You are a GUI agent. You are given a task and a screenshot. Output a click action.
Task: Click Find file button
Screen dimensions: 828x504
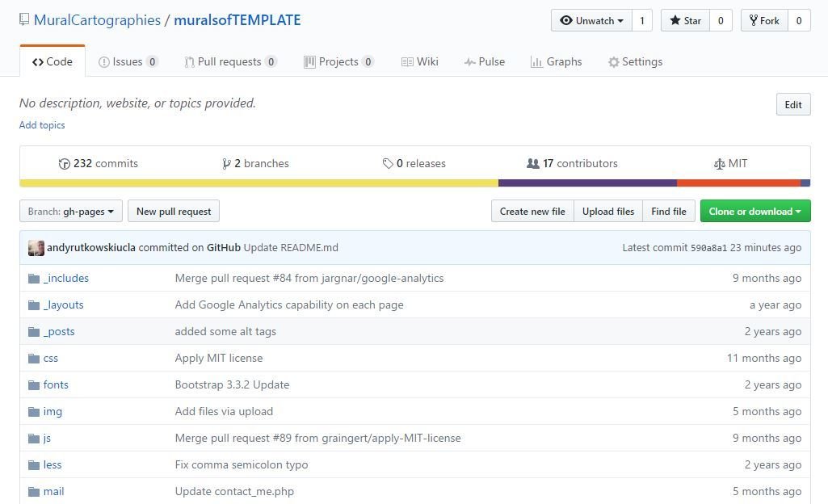click(669, 211)
